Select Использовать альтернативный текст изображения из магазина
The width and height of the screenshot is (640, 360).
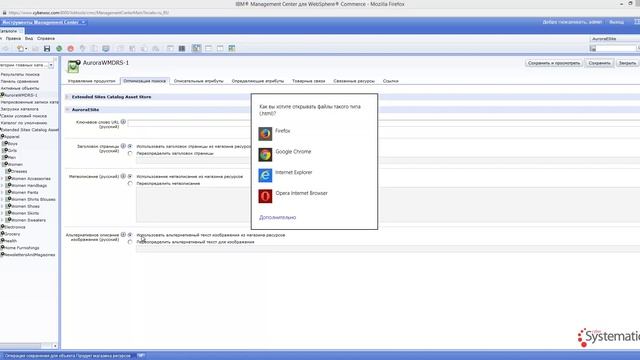[x=130, y=235]
